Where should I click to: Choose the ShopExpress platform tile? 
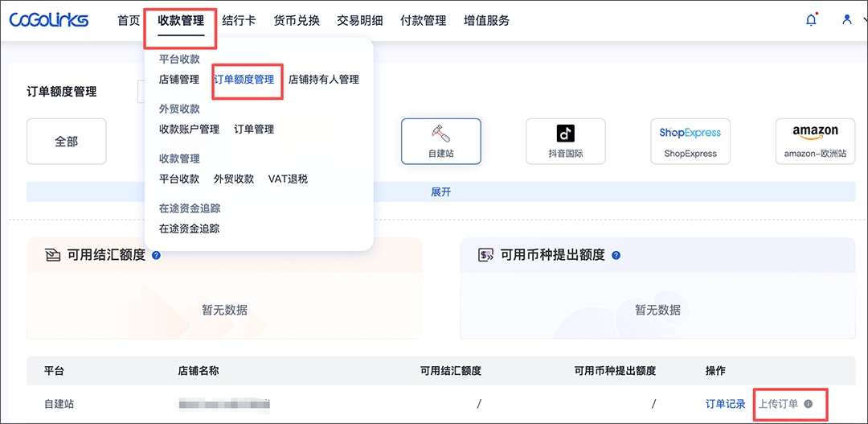[690, 142]
